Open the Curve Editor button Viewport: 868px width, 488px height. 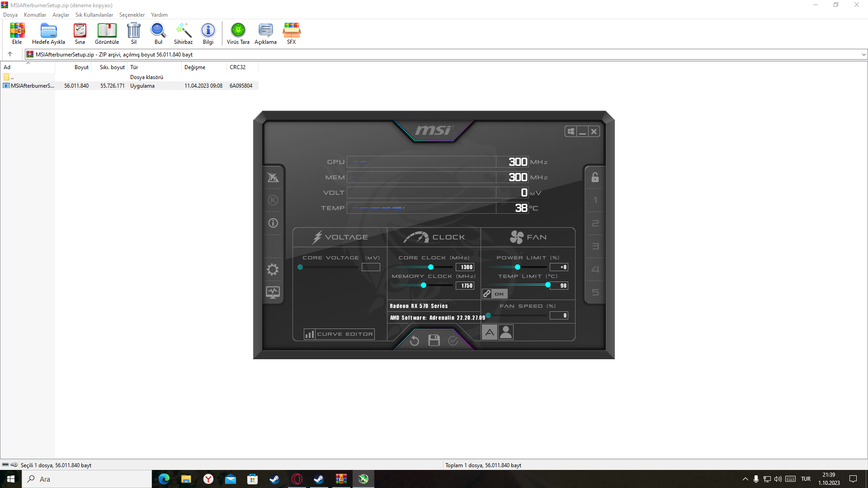coord(339,334)
